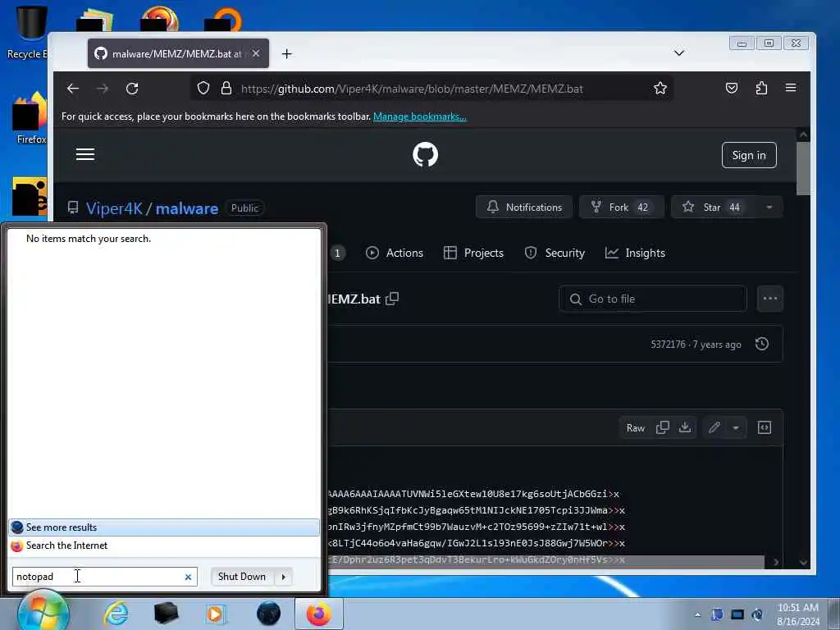Open Firefox desktop shortcut
The height and width of the screenshot is (630, 840).
tap(30, 118)
